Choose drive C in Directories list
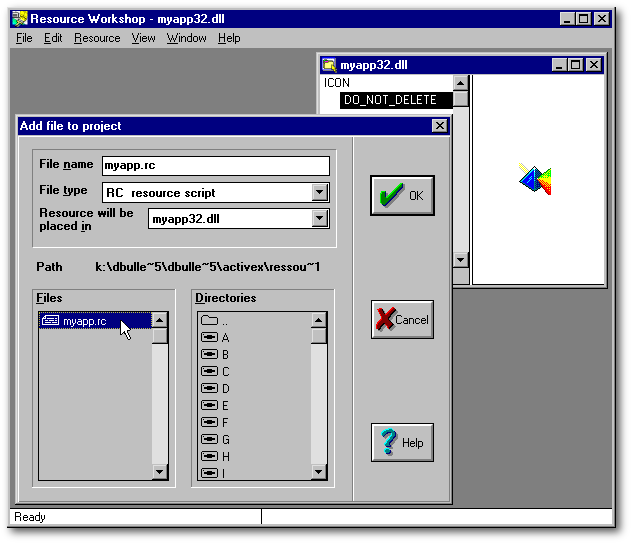 (x=225, y=372)
